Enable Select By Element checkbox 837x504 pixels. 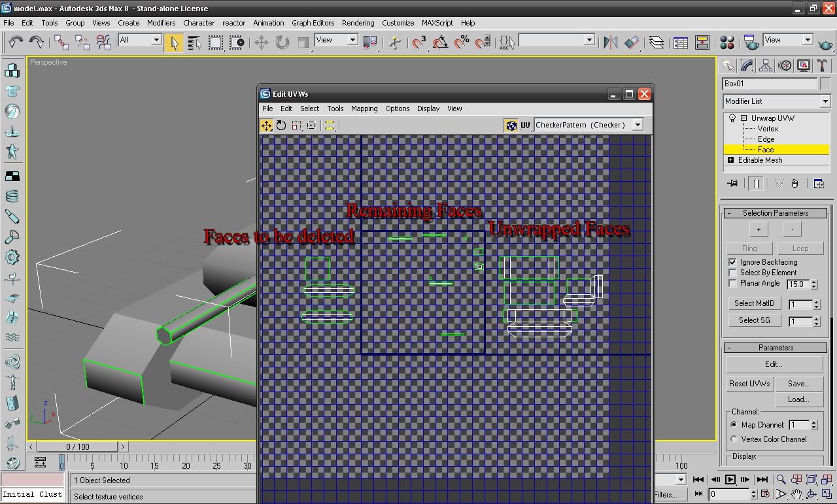[732, 273]
